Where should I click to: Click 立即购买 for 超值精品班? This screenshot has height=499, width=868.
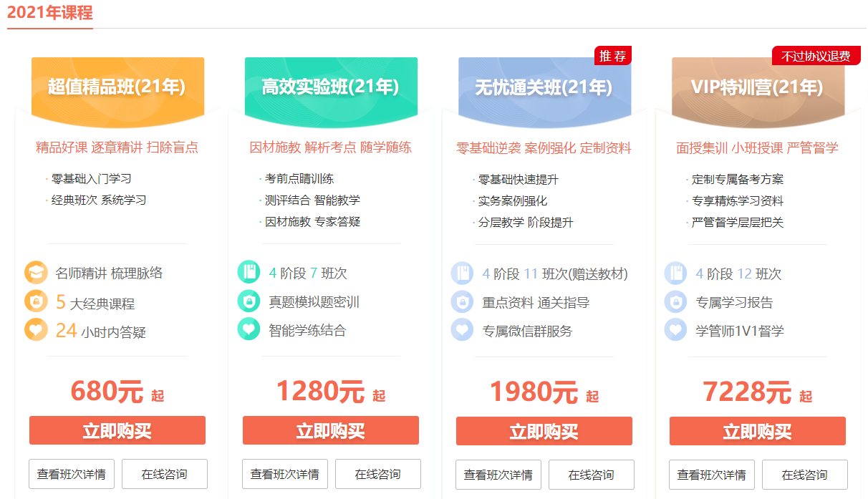(x=117, y=430)
